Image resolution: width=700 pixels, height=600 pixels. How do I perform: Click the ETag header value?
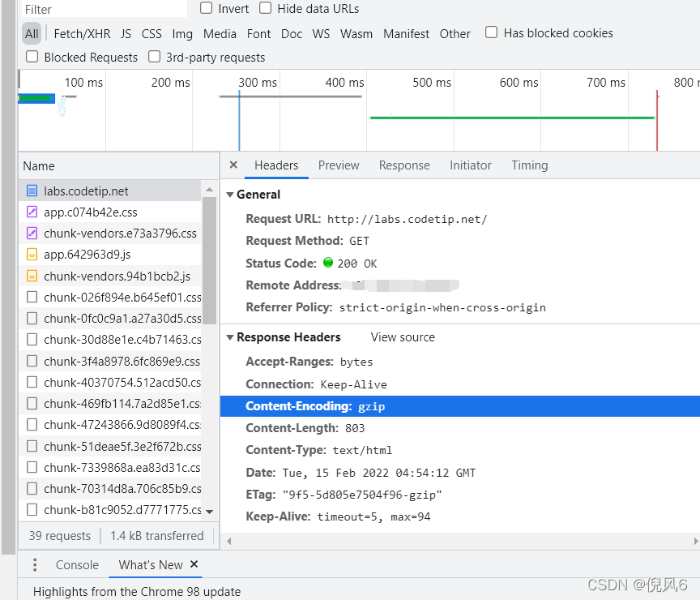(362, 495)
